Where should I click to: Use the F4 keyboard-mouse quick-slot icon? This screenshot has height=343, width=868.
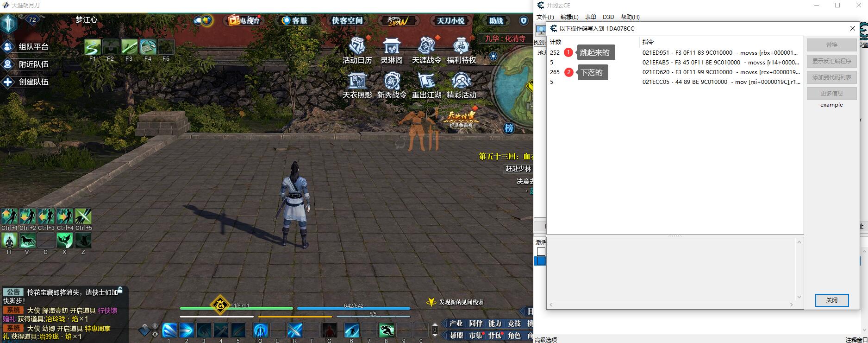[148, 47]
